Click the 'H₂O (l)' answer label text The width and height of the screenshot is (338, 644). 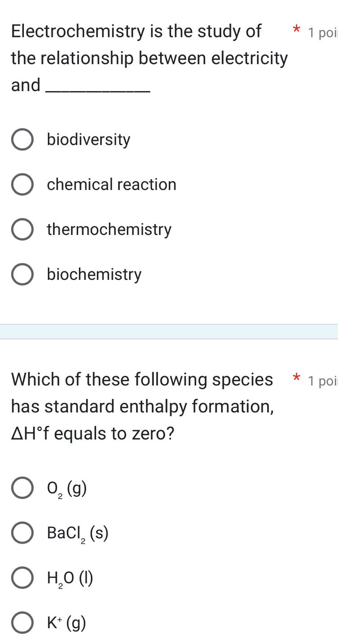[x=70, y=578]
